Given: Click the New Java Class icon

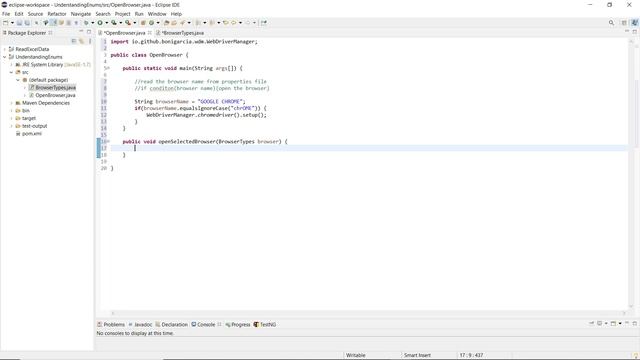Looking at the screenshot, I should coord(151,23).
